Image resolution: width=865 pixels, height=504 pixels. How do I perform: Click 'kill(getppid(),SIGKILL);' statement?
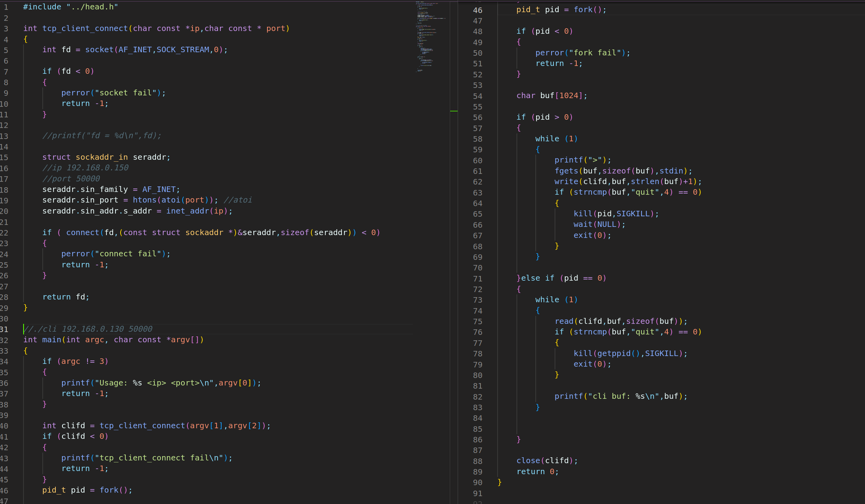click(x=630, y=353)
